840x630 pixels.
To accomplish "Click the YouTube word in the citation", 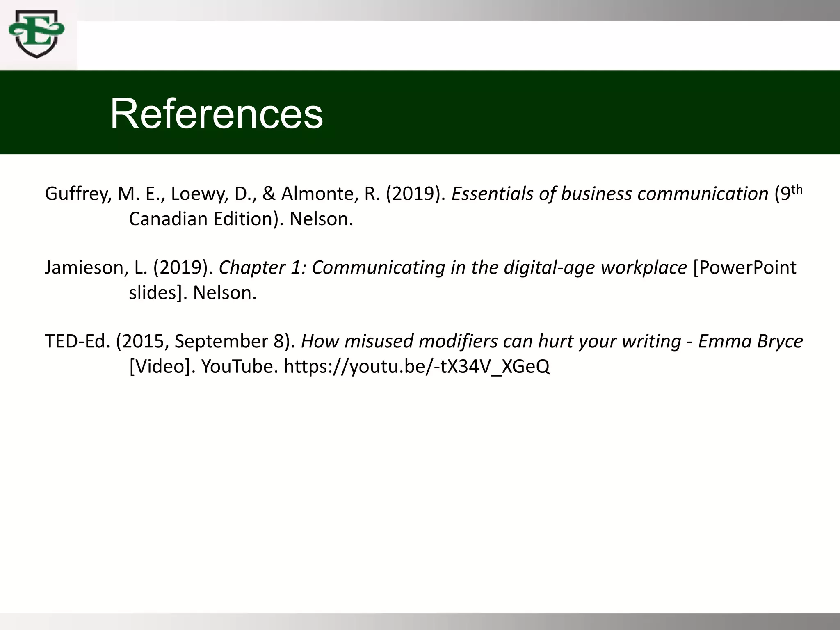I will [237, 366].
